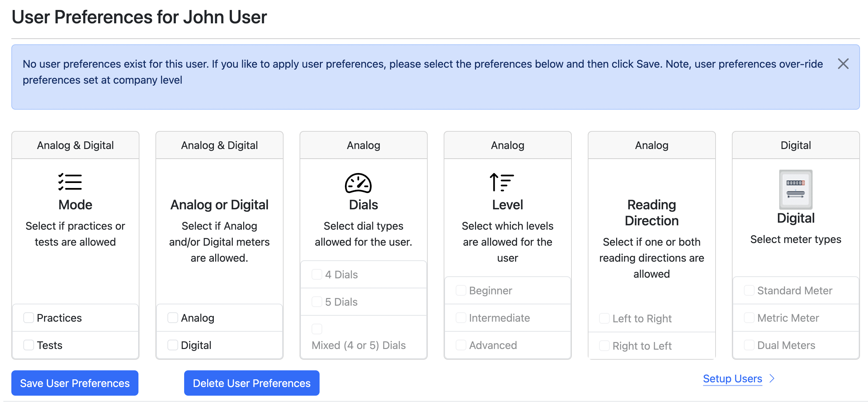The width and height of the screenshot is (868, 408).
Task: Click Save User Preferences button
Action: pos(75,383)
